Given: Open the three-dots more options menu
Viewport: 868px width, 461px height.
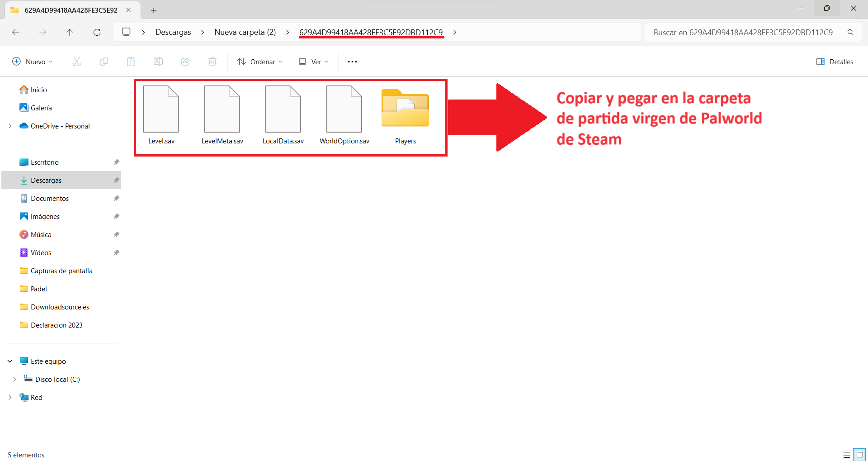Looking at the screenshot, I should (x=352, y=62).
